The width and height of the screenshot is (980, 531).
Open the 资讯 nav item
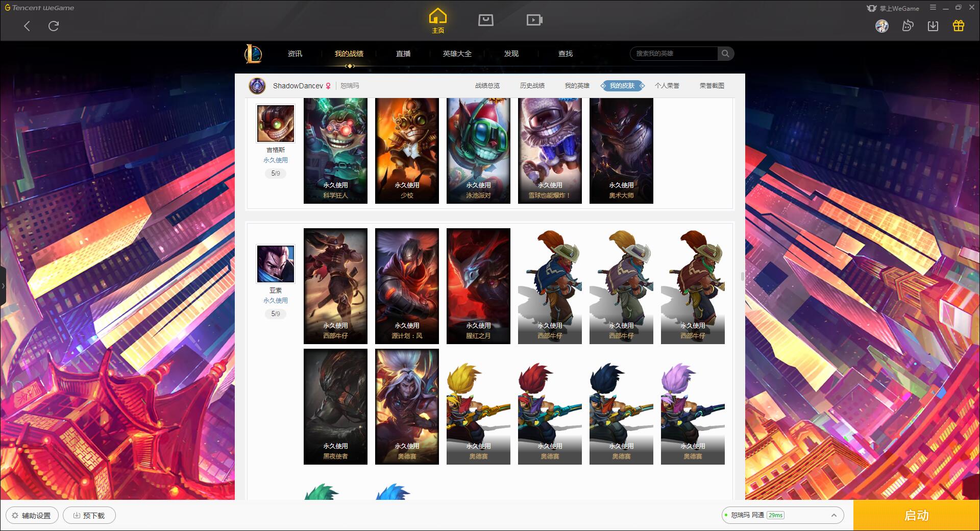click(295, 54)
